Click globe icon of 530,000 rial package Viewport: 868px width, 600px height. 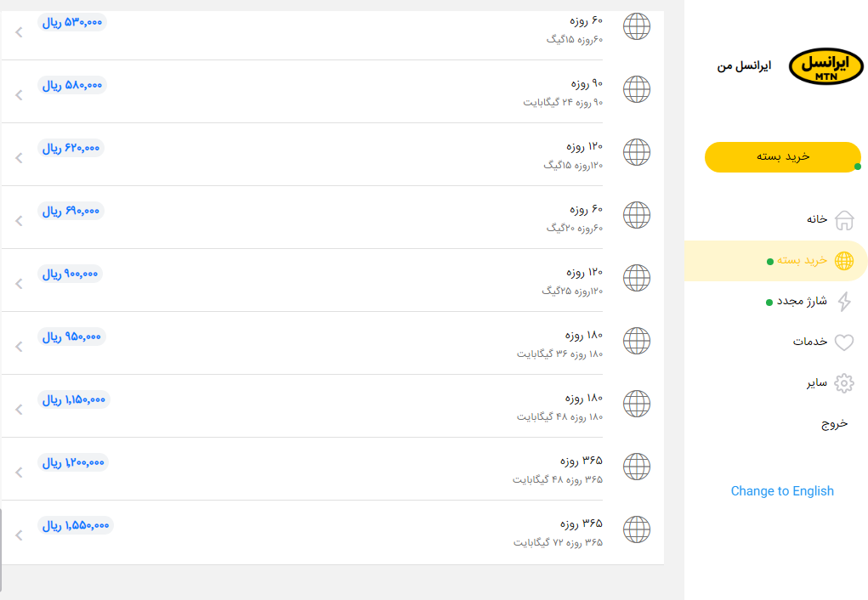[x=637, y=26]
